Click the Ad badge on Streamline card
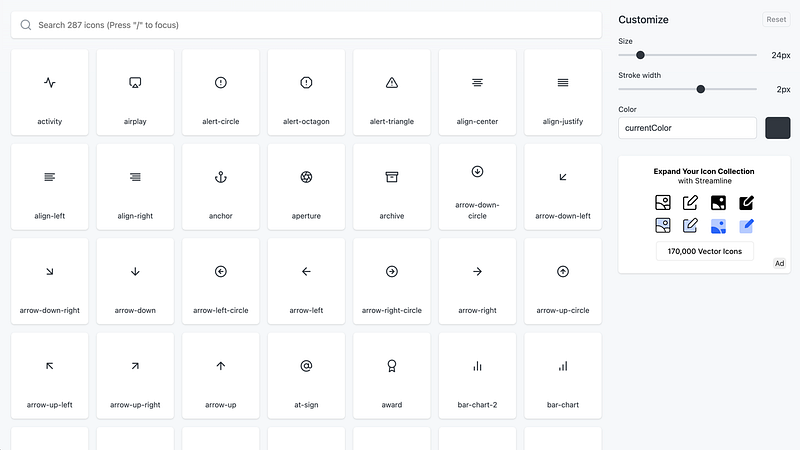 click(x=779, y=263)
